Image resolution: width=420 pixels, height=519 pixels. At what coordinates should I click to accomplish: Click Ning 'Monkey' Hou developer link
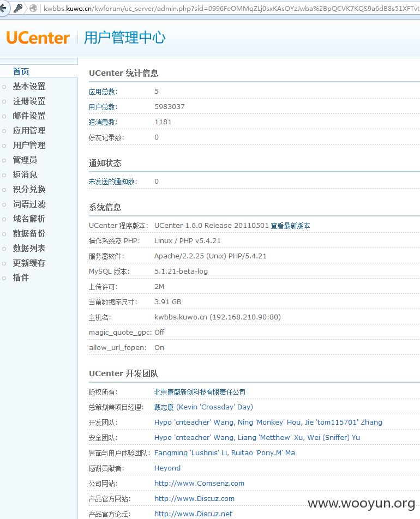(269, 423)
